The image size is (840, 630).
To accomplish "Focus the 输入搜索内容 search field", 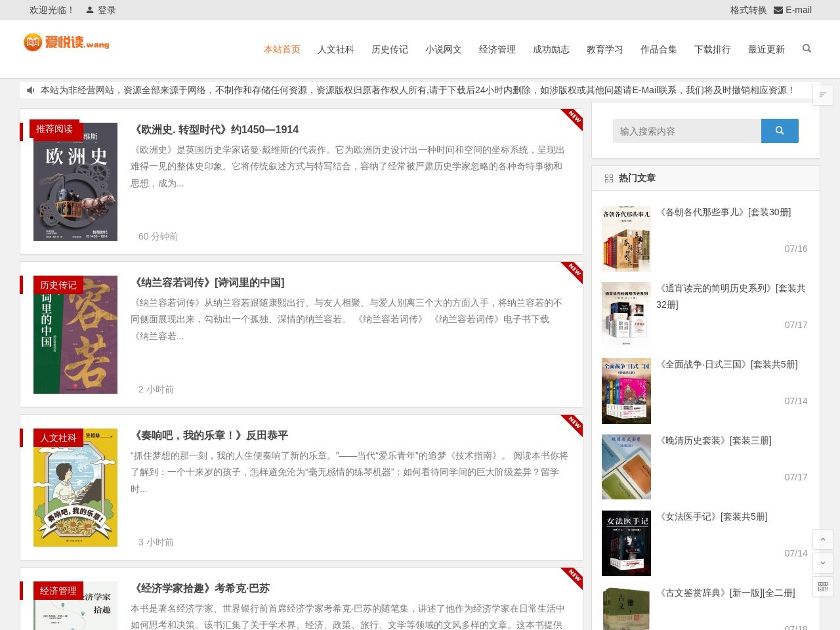I will (687, 131).
